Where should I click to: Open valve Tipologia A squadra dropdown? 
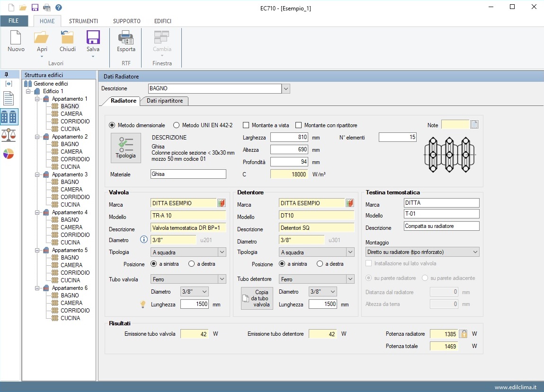point(222,252)
